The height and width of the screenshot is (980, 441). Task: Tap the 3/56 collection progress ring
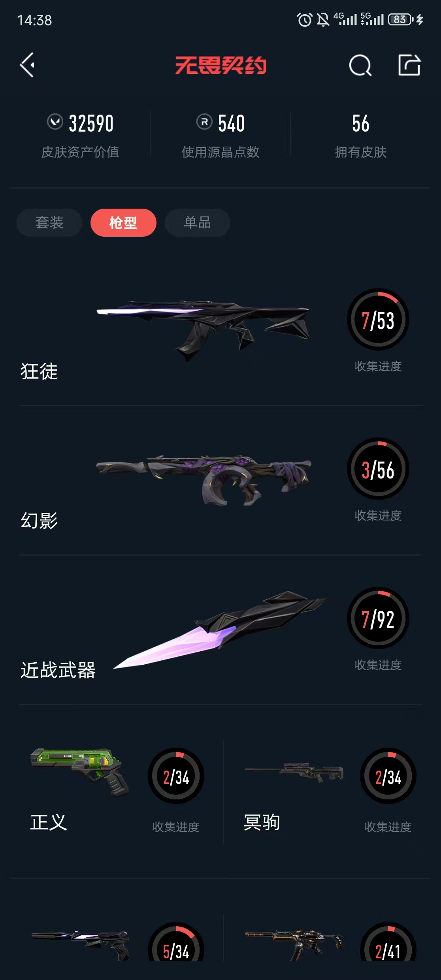378,469
